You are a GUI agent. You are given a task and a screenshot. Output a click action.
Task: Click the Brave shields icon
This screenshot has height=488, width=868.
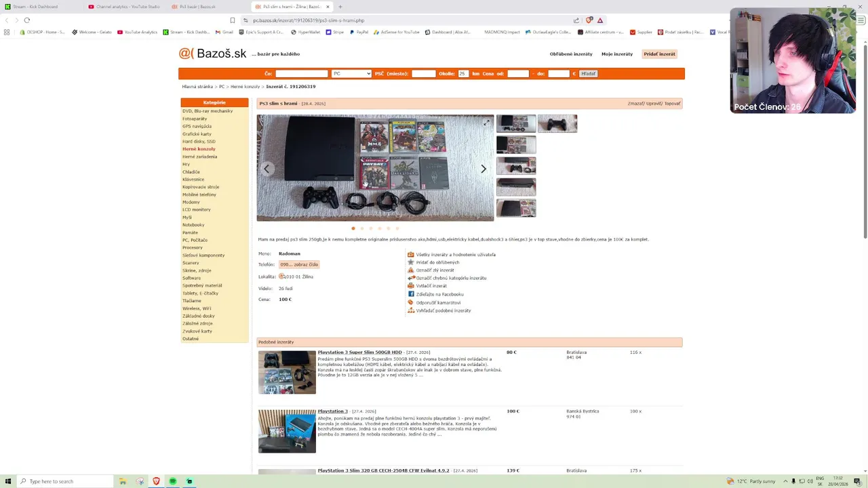589,20
